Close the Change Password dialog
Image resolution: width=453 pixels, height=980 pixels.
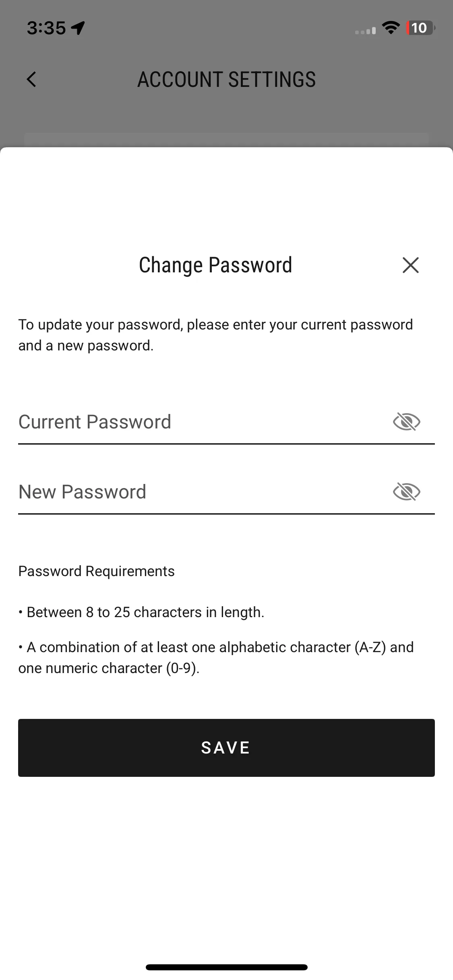410,265
